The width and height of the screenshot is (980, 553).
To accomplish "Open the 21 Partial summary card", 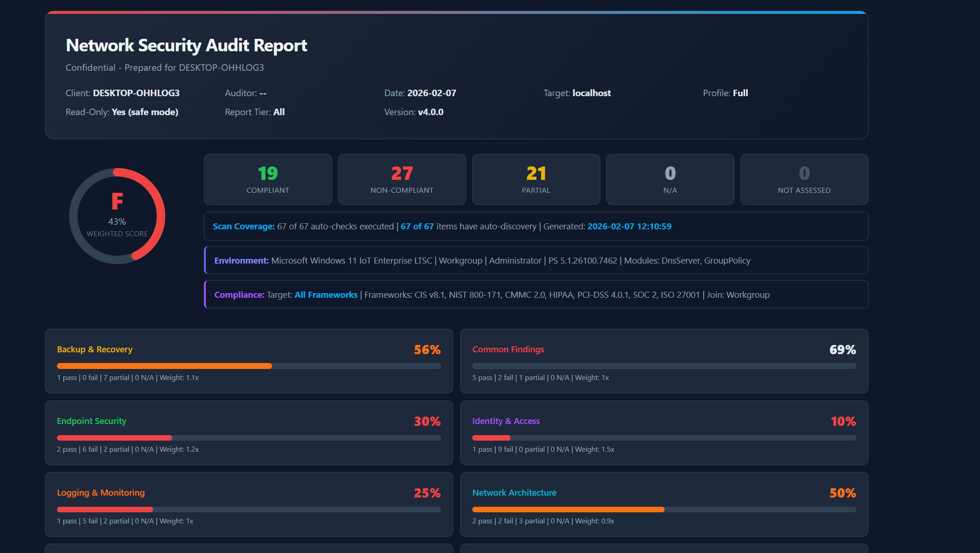I will 536,179.
